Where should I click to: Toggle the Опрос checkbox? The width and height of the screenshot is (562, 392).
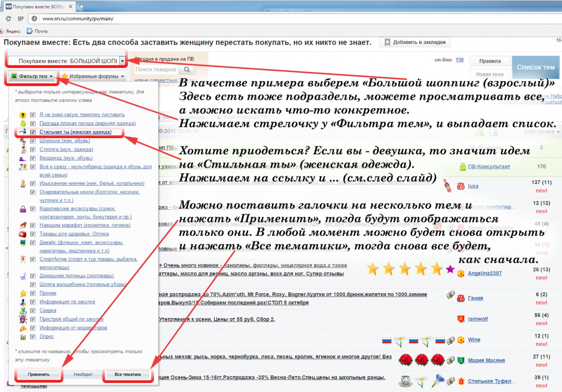[x=33, y=337]
